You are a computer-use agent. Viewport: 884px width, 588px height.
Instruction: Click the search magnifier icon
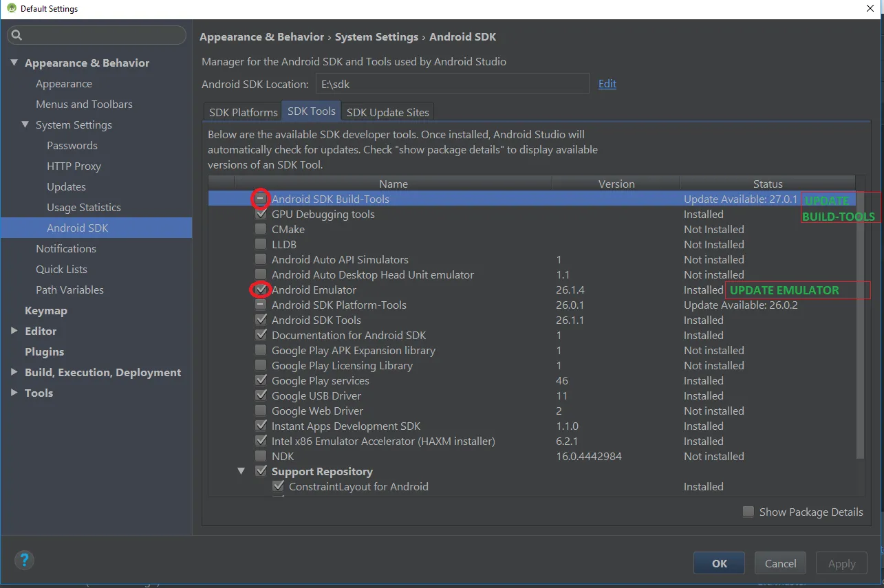point(17,35)
